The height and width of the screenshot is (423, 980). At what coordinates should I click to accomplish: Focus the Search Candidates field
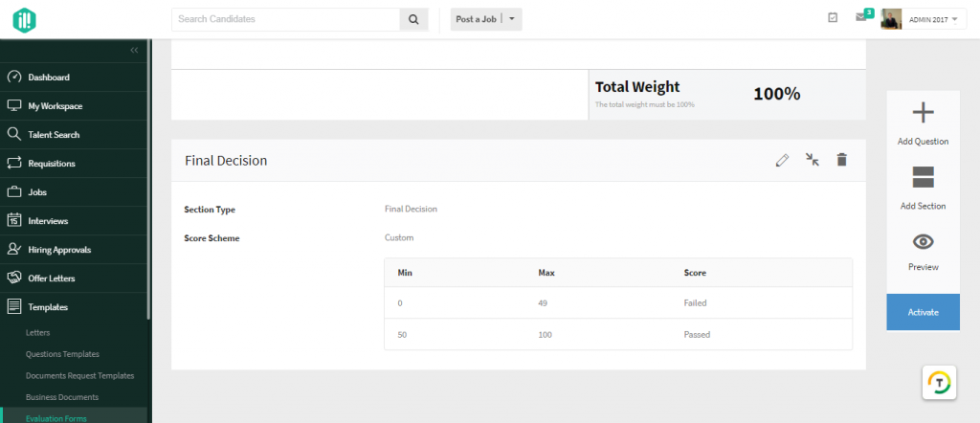[x=285, y=19]
